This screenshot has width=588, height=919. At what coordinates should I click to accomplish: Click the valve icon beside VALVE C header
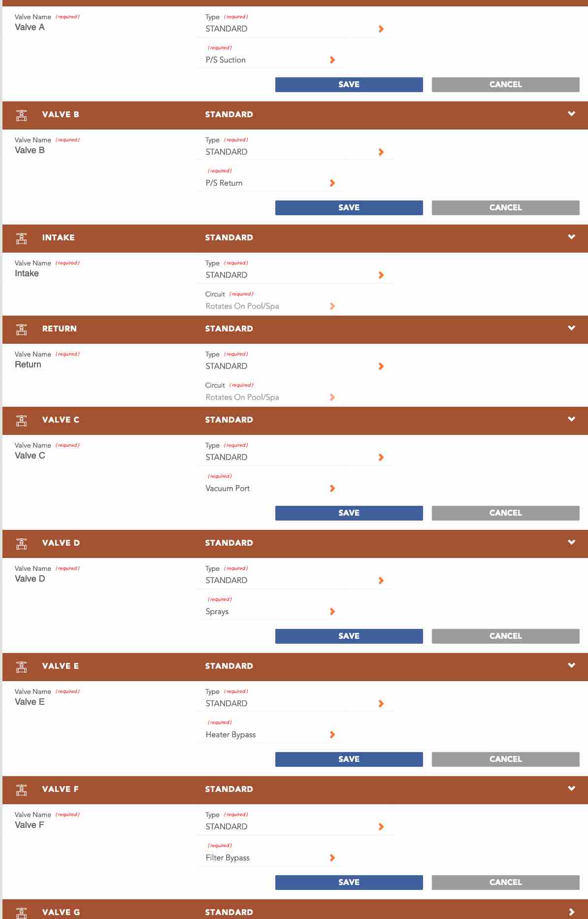click(x=22, y=421)
